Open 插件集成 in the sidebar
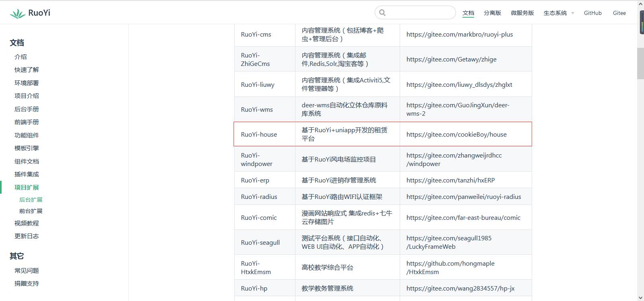Viewport: 644px width, 301px height. (x=27, y=174)
